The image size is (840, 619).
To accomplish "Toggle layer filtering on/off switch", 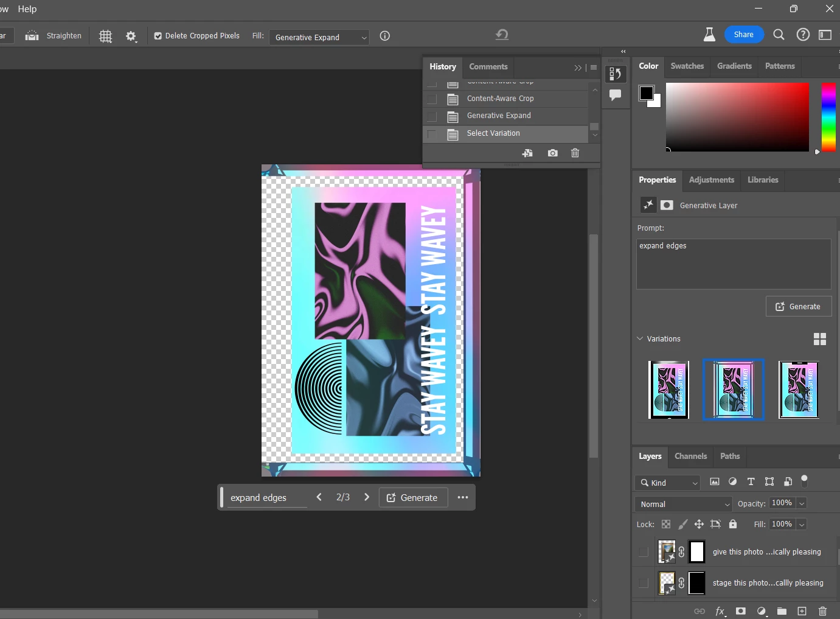I will click(804, 481).
